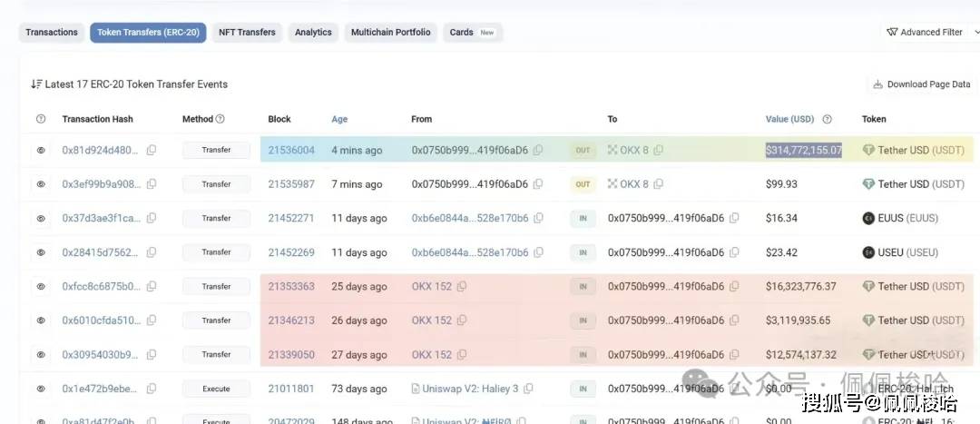Screen dimensions: 980x424
Task: Open OKX 152 sender in 25 days ago row
Action: coord(431,286)
